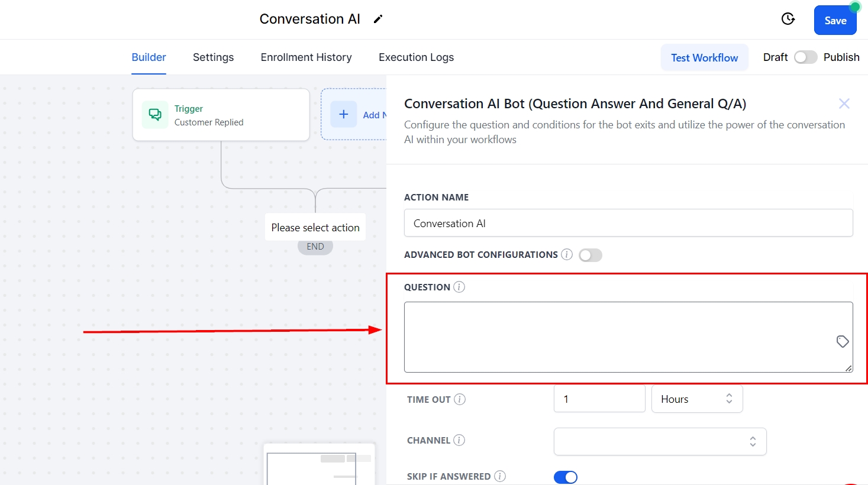Click the Customer Replied trigger chat icon
This screenshot has width=868, height=485.
pyautogui.click(x=155, y=115)
